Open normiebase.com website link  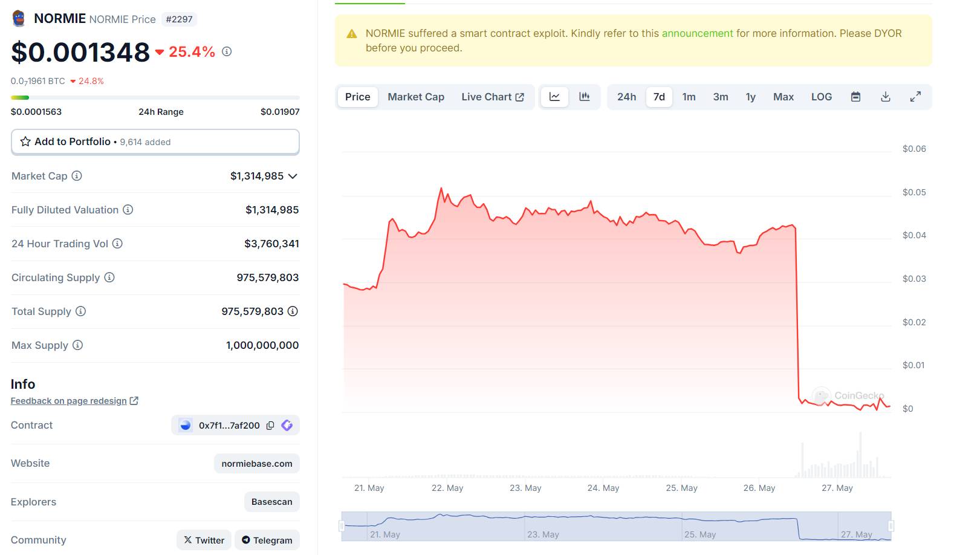pos(257,464)
